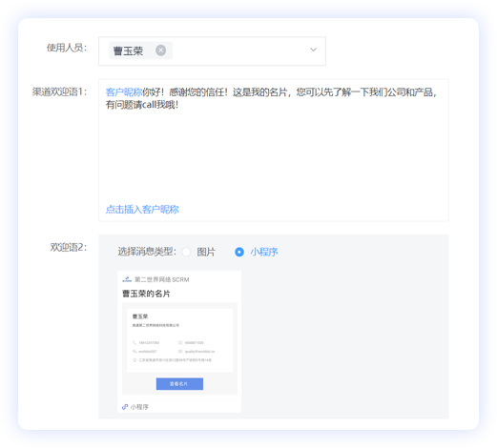This screenshot has width=497, height=448.
Task: Expand the 使用人员 dropdown chevron
Action: pos(313,50)
